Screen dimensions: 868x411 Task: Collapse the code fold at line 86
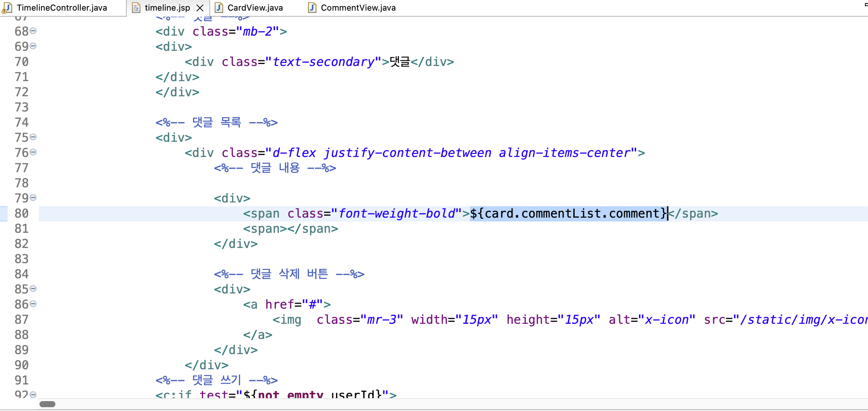click(x=33, y=304)
